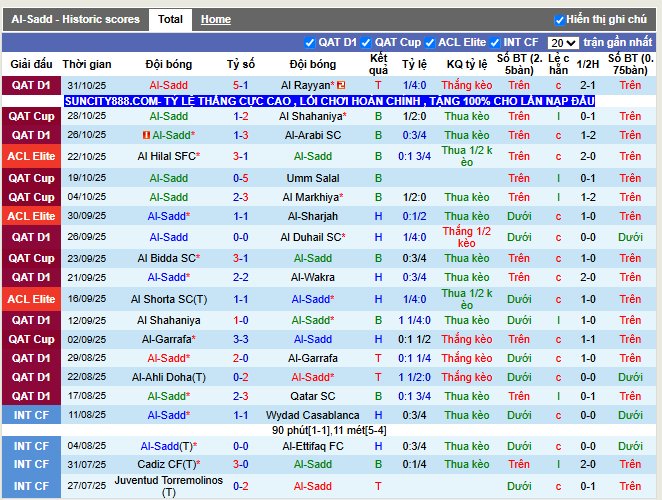Open the SUNCITY888.COM advertisement banner
The height and width of the screenshot is (500, 662).
(329, 101)
